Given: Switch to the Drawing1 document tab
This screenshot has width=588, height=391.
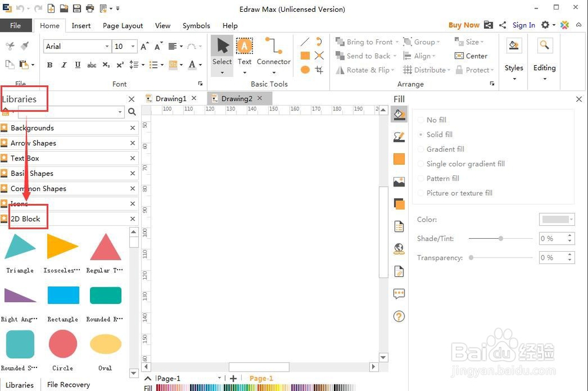Looking at the screenshot, I should pos(171,99).
